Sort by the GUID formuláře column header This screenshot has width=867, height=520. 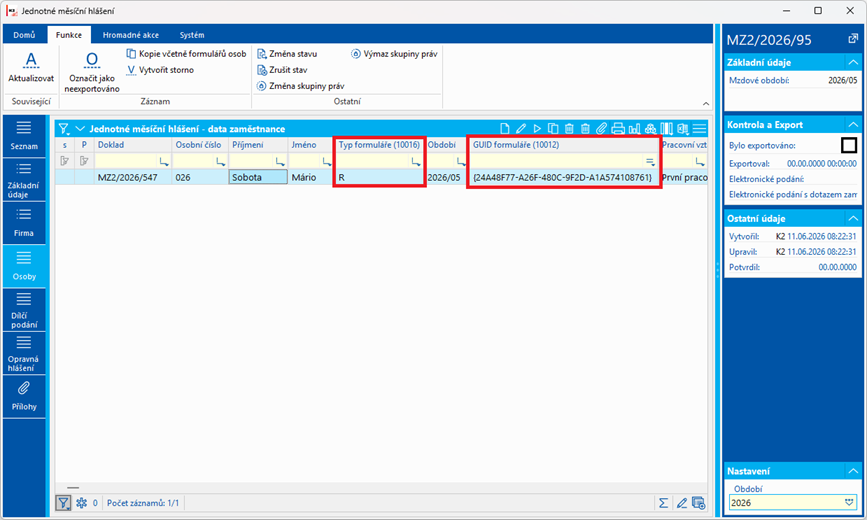click(x=564, y=145)
